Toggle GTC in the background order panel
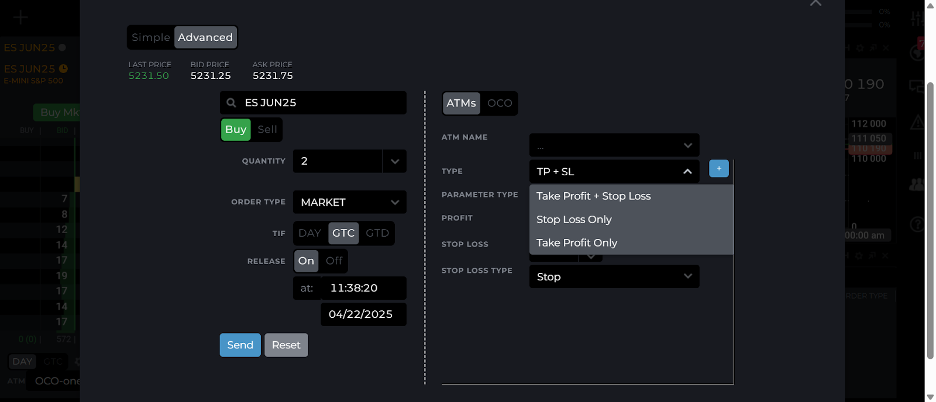936x402 pixels. click(53, 361)
